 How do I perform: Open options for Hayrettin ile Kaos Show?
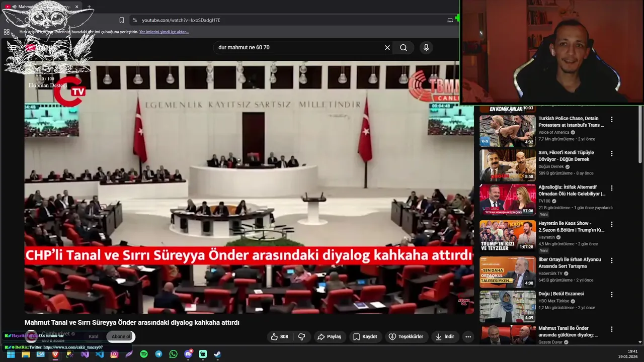pos(612,224)
